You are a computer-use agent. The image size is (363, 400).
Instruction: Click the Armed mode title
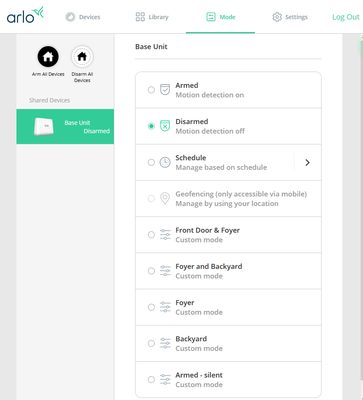click(x=187, y=85)
